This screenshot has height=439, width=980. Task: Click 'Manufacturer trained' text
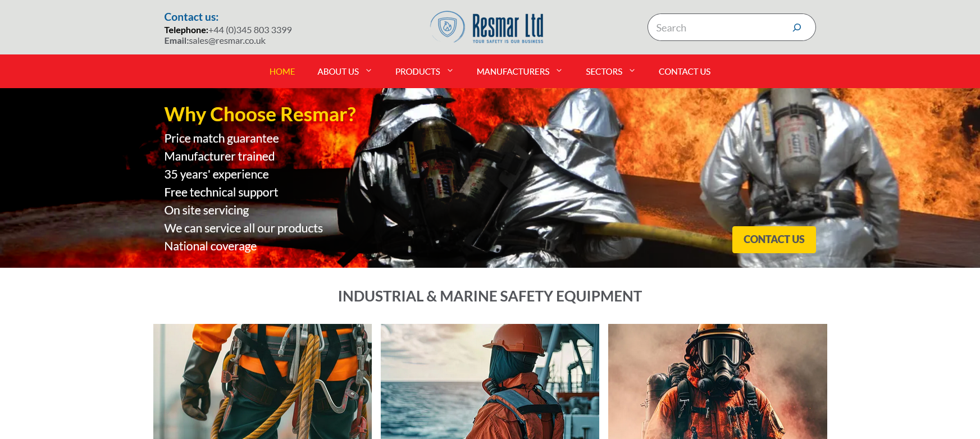click(x=219, y=157)
